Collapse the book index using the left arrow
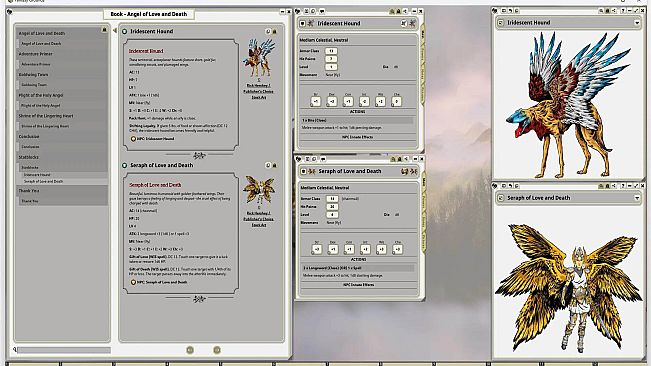Viewport: 651px width, 366px height. coord(115,31)
